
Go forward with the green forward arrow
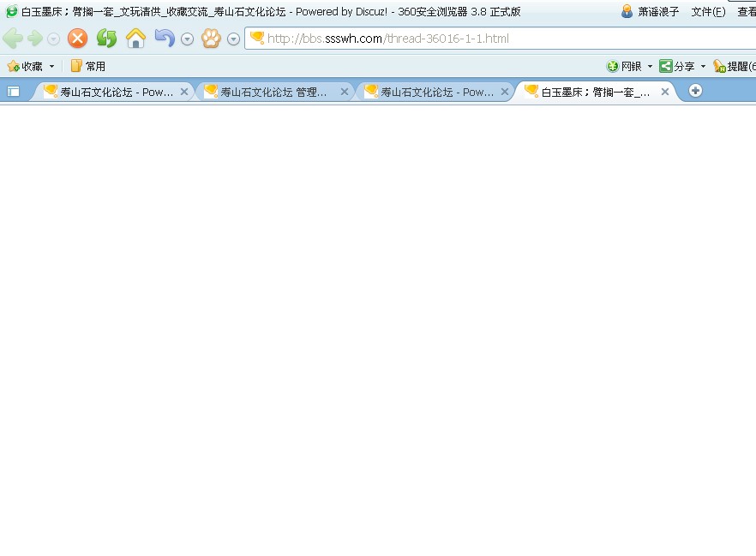[35, 39]
